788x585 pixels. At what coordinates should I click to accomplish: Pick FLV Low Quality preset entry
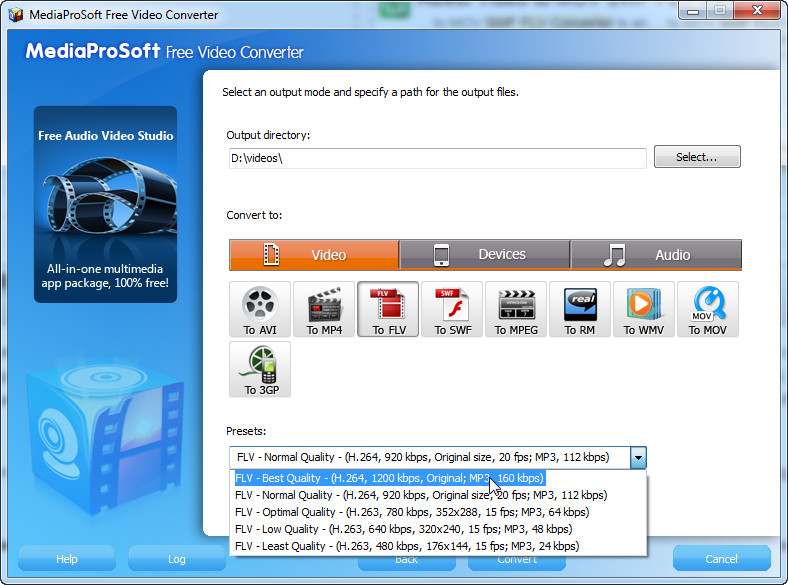(x=404, y=529)
